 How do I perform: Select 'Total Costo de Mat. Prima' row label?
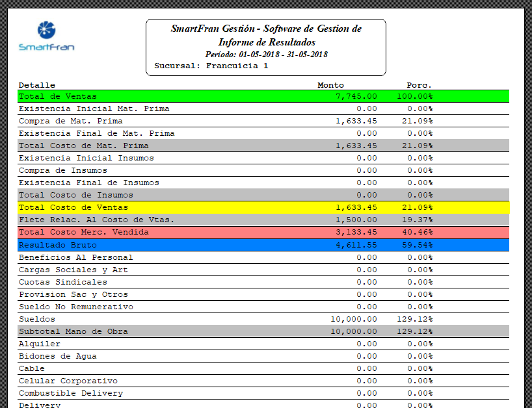(x=83, y=146)
